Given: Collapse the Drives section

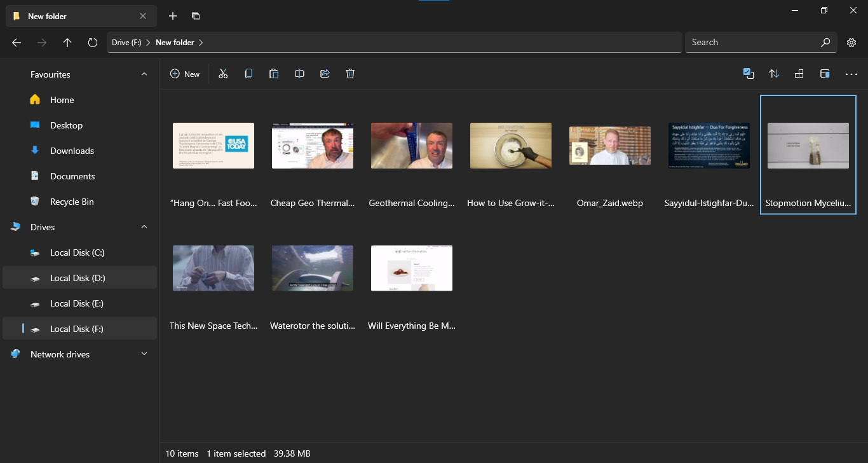Looking at the screenshot, I should [x=144, y=227].
